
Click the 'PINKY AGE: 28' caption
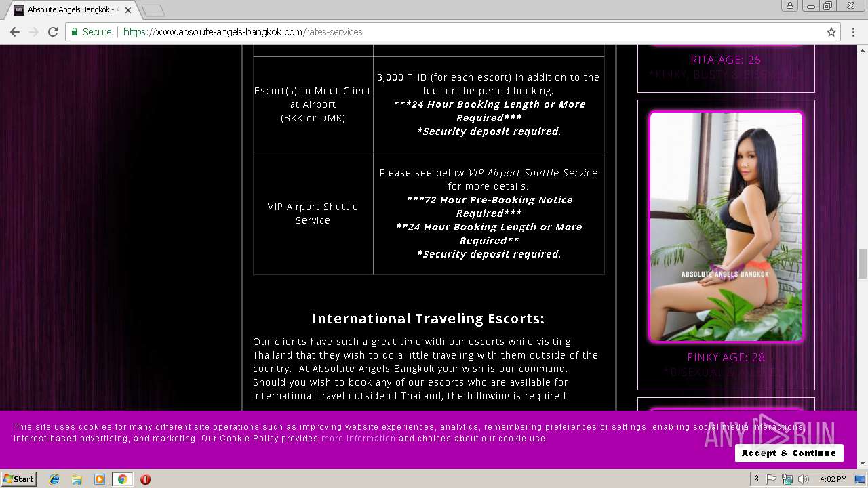(726, 357)
